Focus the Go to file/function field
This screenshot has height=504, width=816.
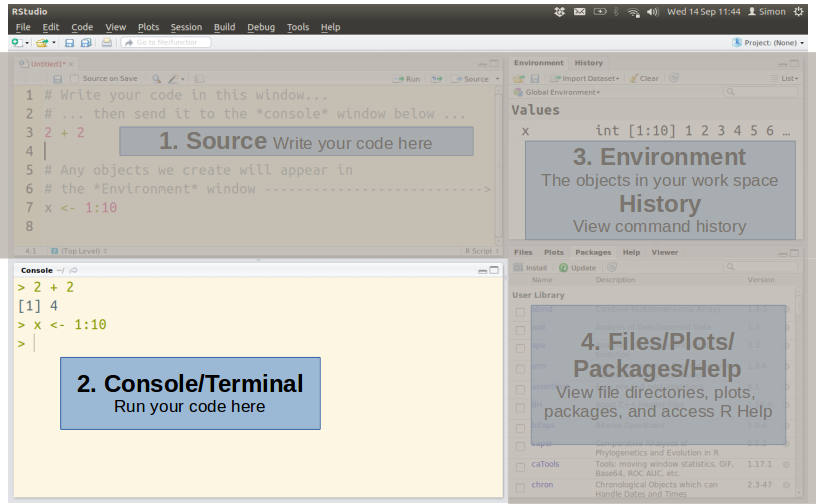tap(167, 43)
